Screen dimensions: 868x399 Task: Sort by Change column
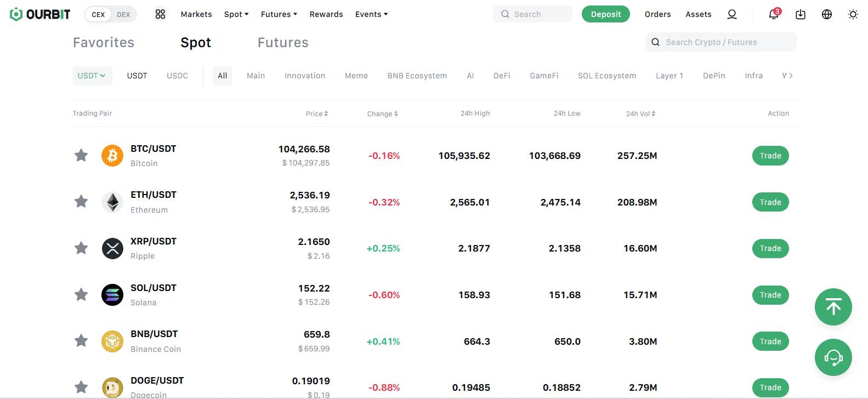coord(383,113)
